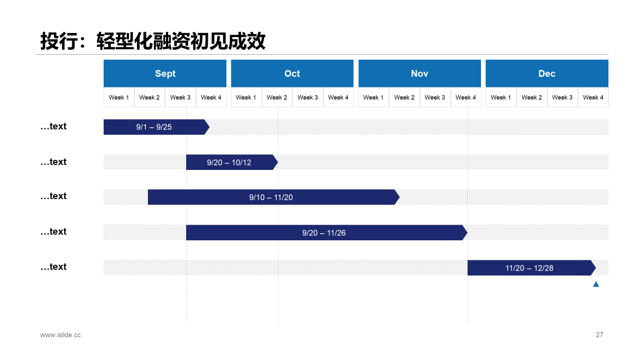
Task: Click the Week 1 cell under Dec
Action: 501,98
